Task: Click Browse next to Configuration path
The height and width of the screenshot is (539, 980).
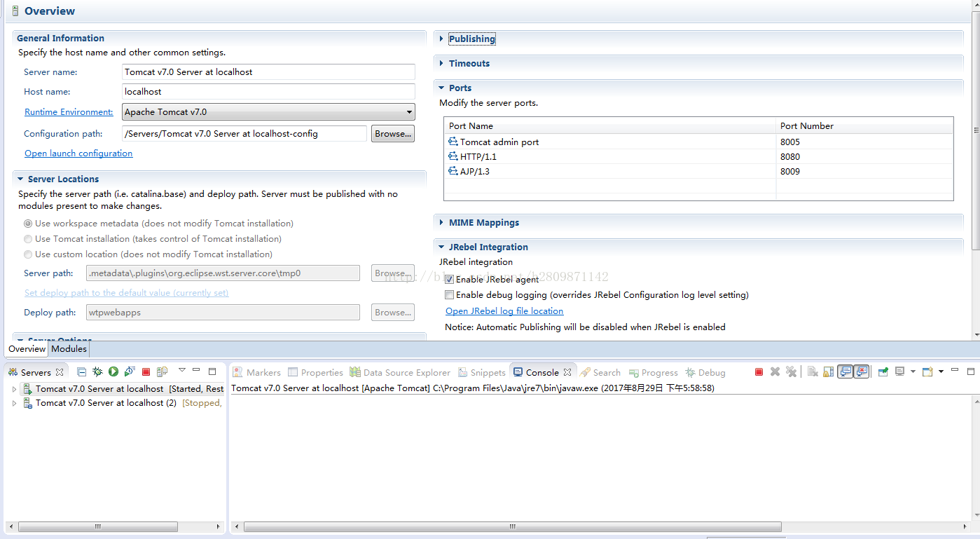Action: 393,133
